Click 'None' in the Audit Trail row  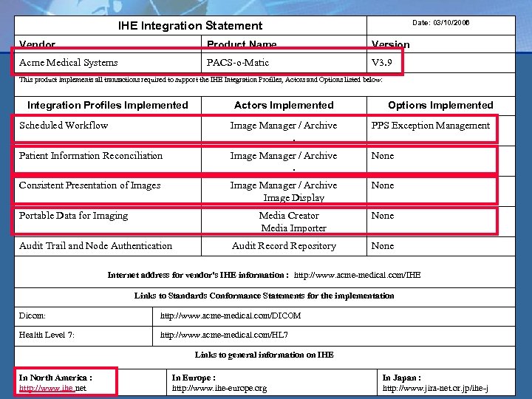(383, 246)
